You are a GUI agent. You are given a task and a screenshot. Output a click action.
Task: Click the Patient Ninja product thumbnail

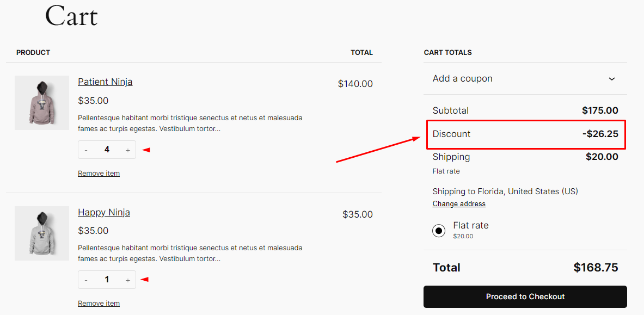click(42, 102)
